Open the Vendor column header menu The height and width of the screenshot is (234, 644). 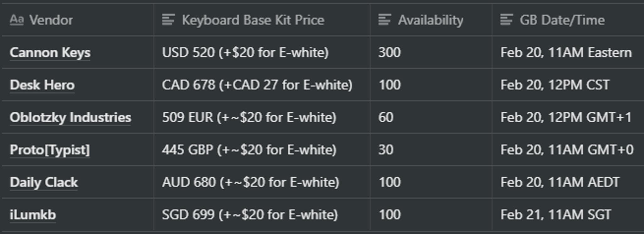click(x=51, y=20)
